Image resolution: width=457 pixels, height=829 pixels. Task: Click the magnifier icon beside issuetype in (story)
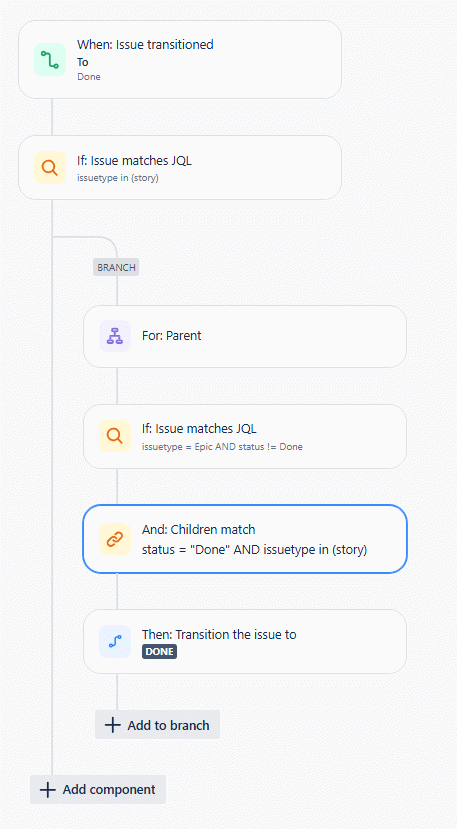tap(50, 168)
